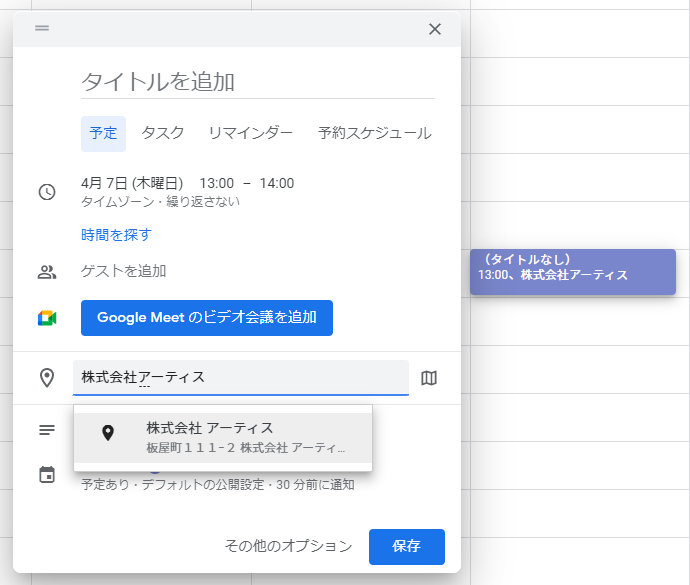
Task: Edit the end time 14:00
Action: tap(277, 183)
